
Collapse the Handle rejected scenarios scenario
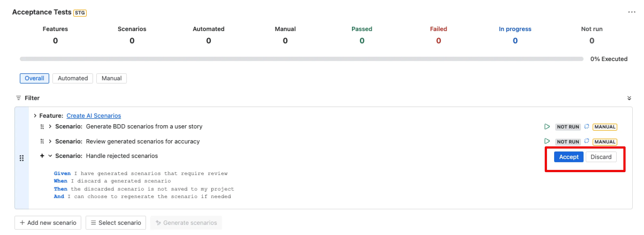coord(50,156)
